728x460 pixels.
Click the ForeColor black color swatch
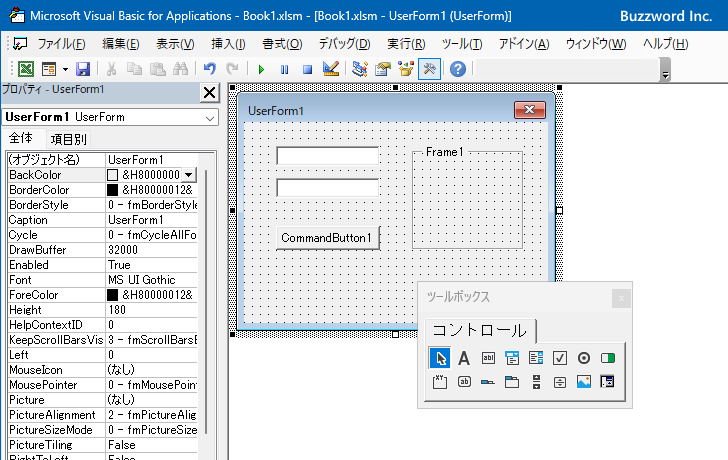click(112, 295)
